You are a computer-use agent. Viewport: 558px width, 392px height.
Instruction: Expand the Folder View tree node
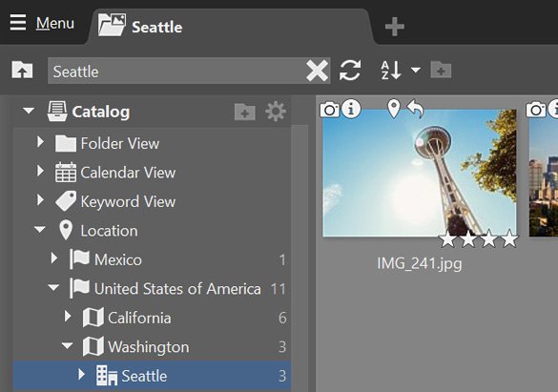[x=41, y=142]
